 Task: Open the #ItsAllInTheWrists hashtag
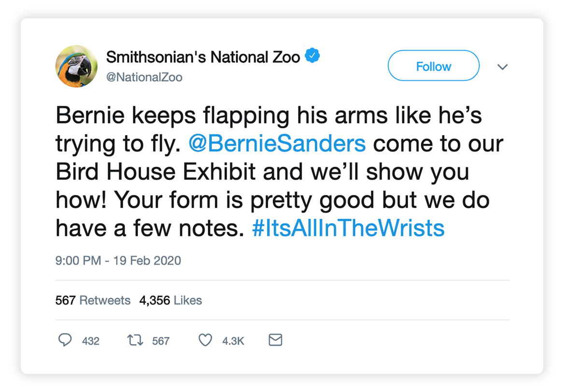348,228
